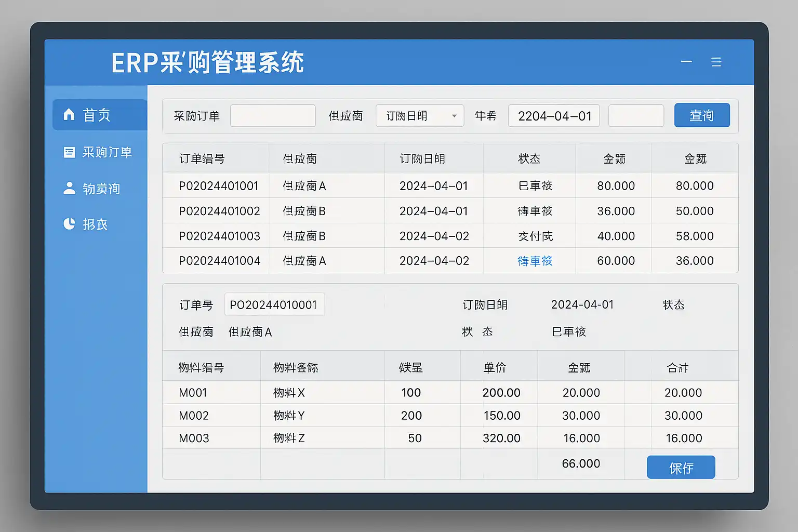Click supplier B in the P02024401002 row
Screen dimensions: 798x532
click(x=304, y=211)
